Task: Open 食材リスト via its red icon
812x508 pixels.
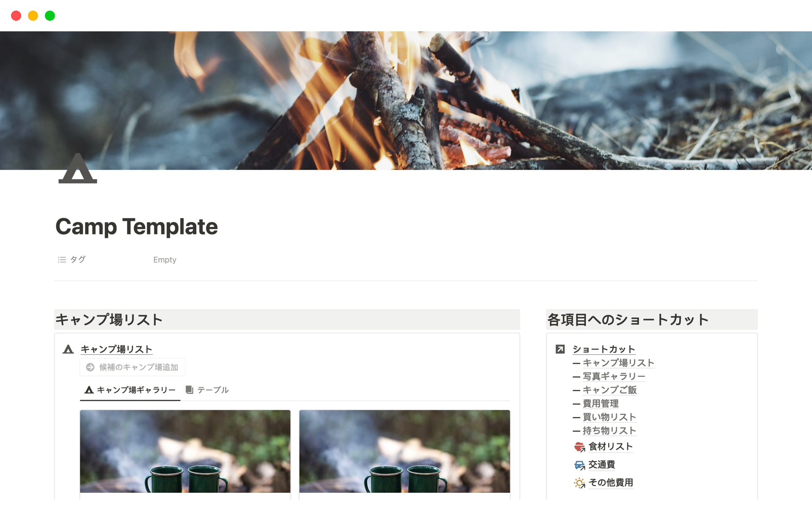Action: click(579, 447)
